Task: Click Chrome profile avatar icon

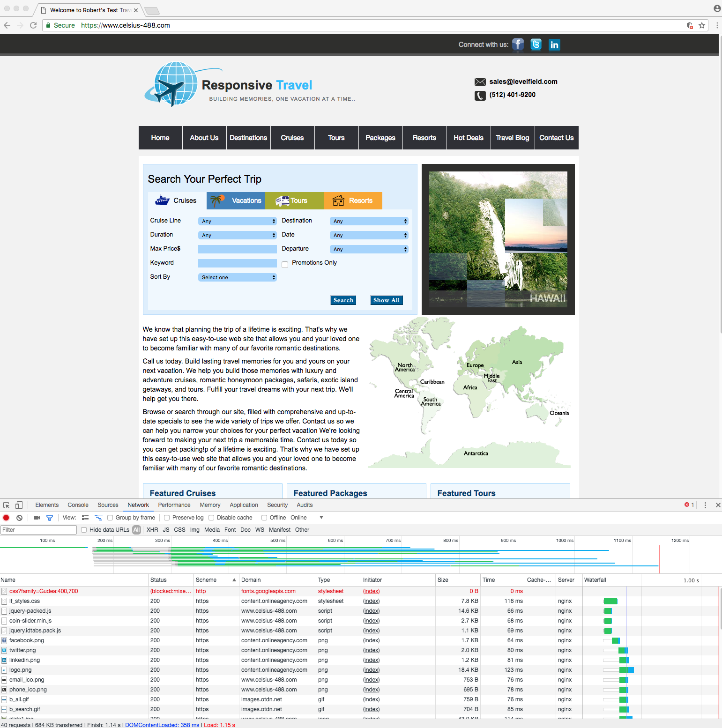Action: coord(717,8)
